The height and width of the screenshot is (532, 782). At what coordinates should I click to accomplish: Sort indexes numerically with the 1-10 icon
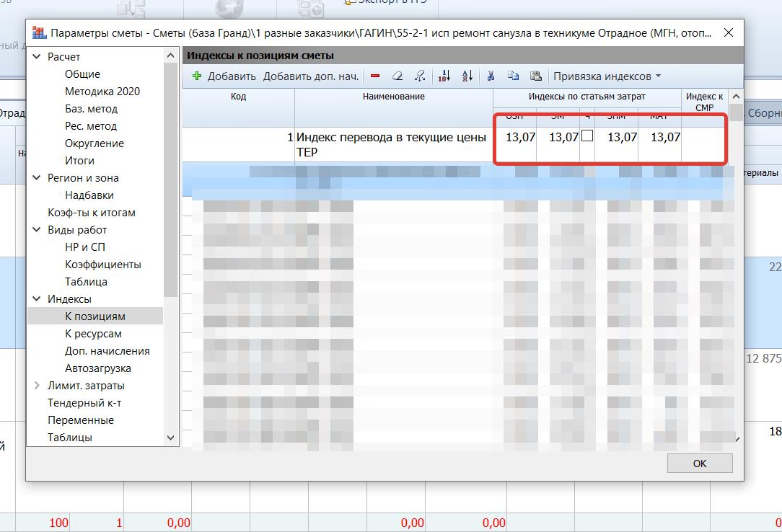444,76
